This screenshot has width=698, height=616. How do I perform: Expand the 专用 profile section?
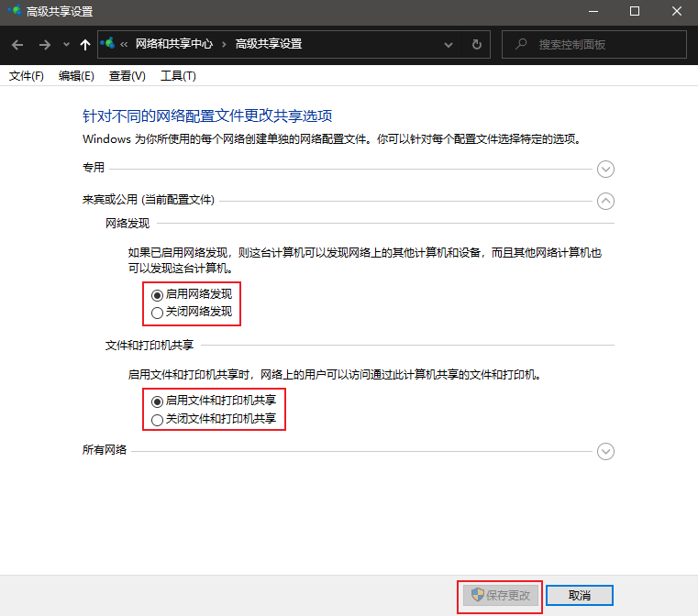click(x=605, y=169)
